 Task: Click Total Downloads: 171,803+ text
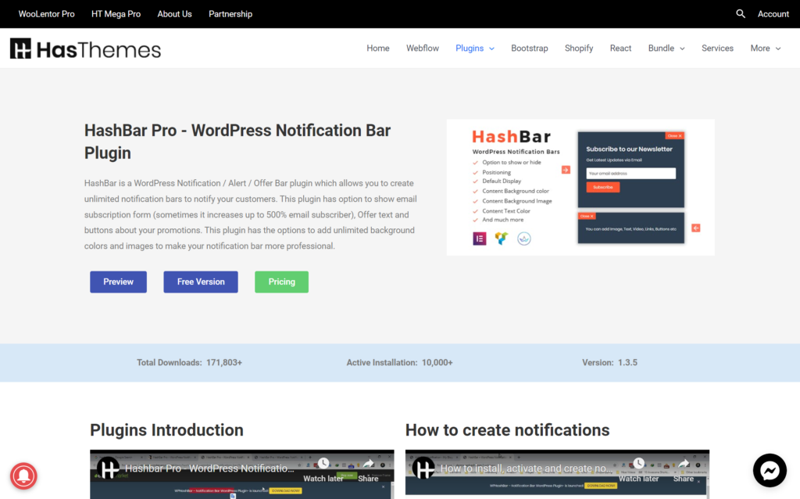[x=189, y=362]
